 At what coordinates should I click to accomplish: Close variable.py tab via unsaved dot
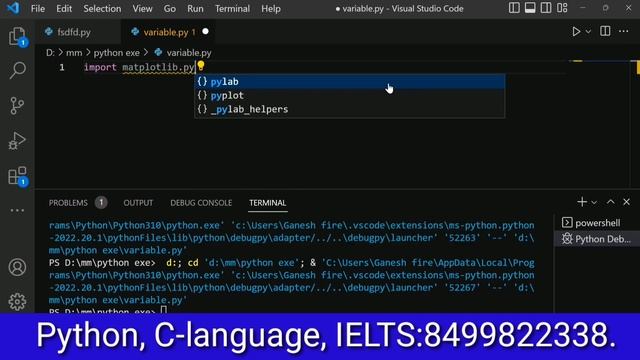coord(205,31)
